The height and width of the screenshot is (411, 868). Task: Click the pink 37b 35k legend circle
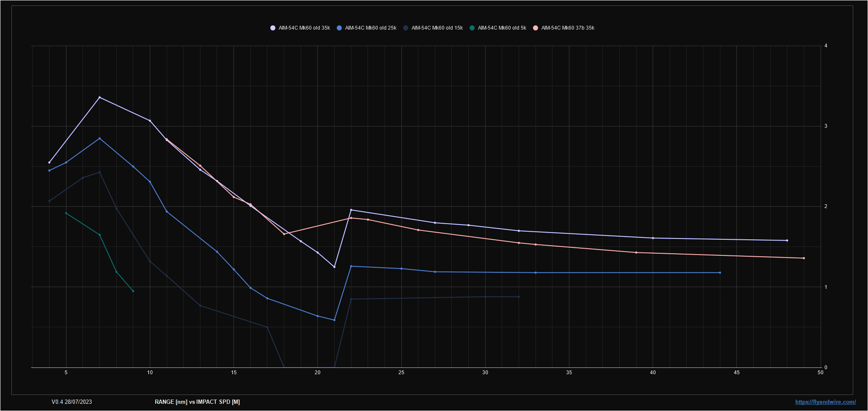(x=536, y=28)
